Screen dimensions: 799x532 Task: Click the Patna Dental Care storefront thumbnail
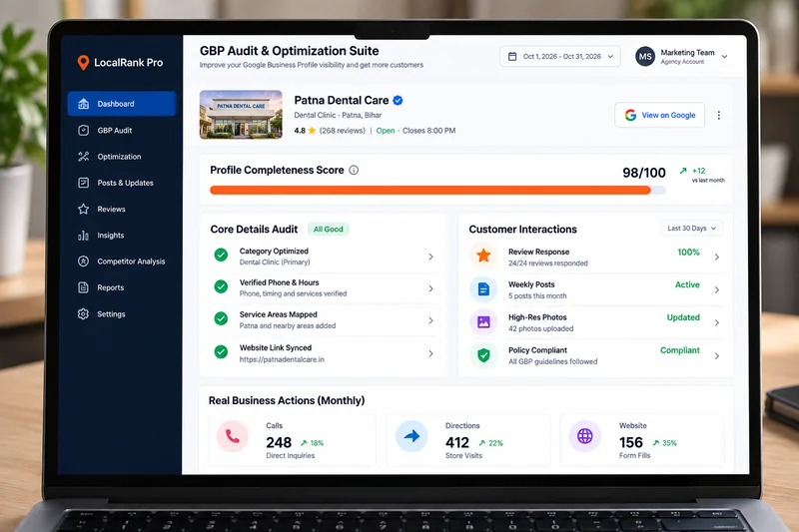tap(241, 115)
